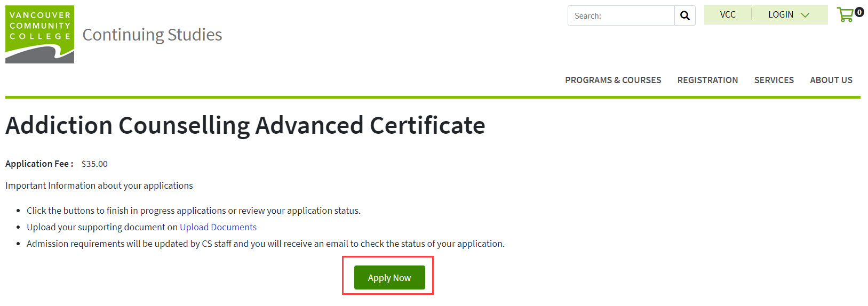Click the cart item count badge

tap(859, 12)
